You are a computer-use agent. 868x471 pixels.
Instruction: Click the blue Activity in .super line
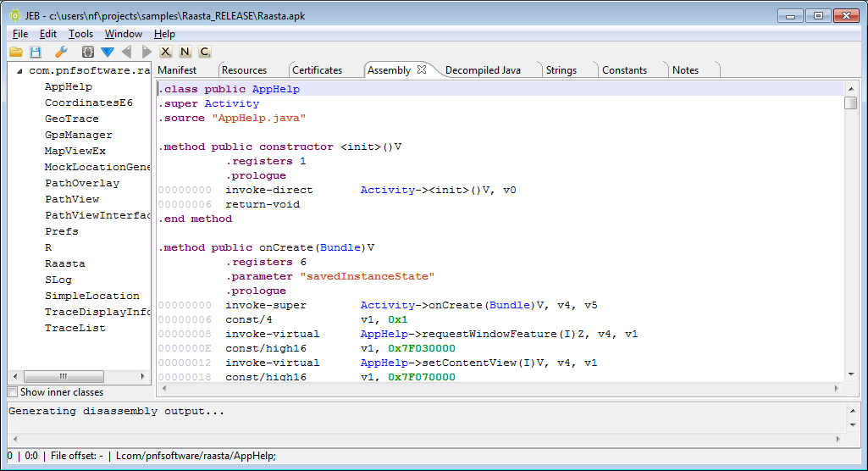[x=231, y=103]
